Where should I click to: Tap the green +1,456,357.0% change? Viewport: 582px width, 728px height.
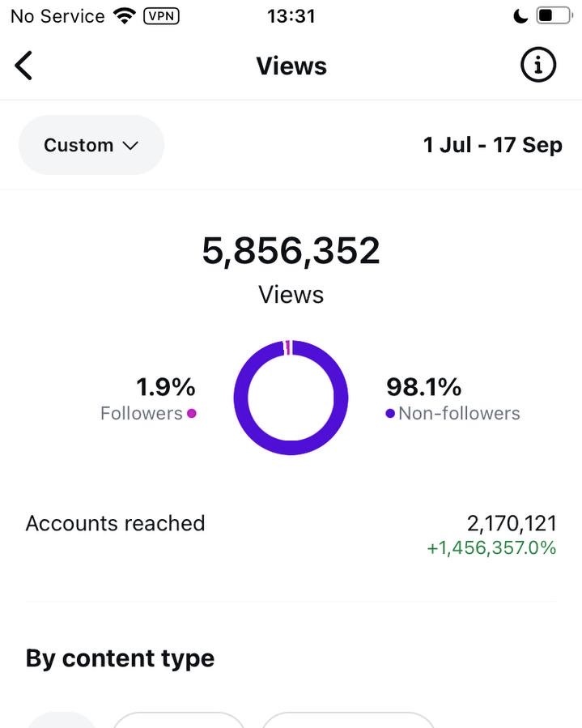(x=491, y=548)
